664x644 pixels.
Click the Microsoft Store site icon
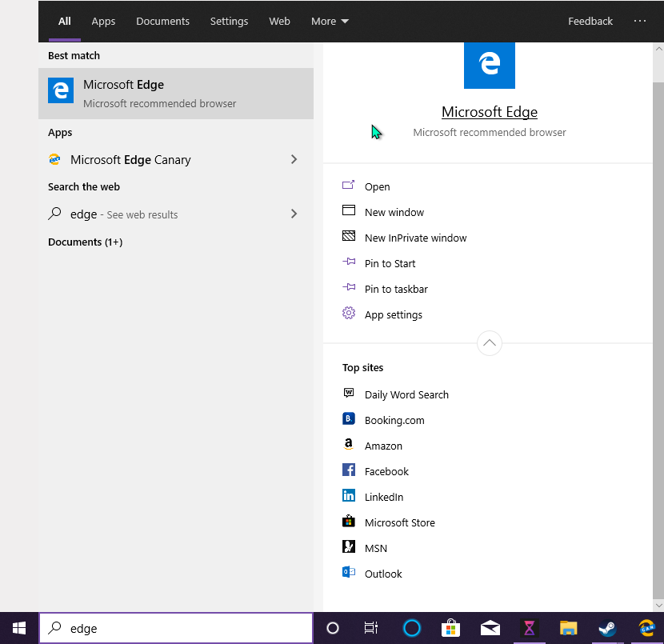coord(349,521)
